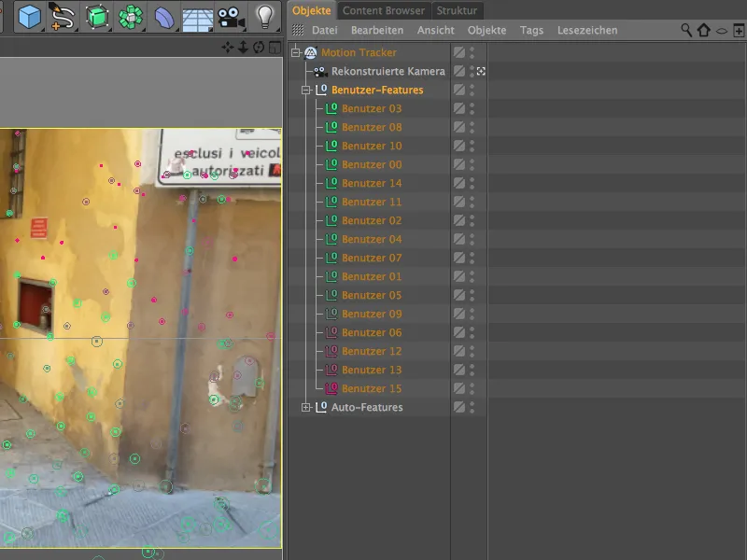This screenshot has width=747, height=560.
Task: Toggle the active viewport layout icon
Action: (x=275, y=48)
